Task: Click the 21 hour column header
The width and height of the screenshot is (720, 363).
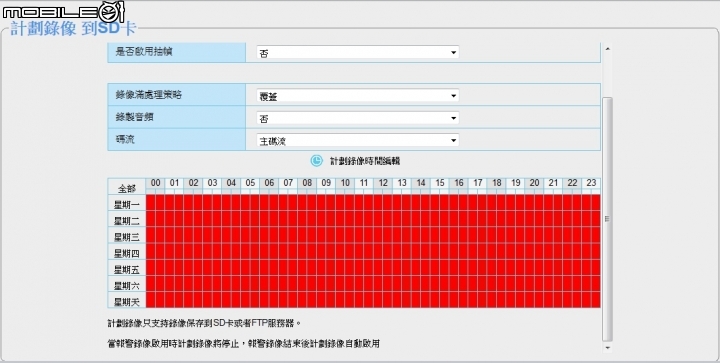Action: pos(553,183)
